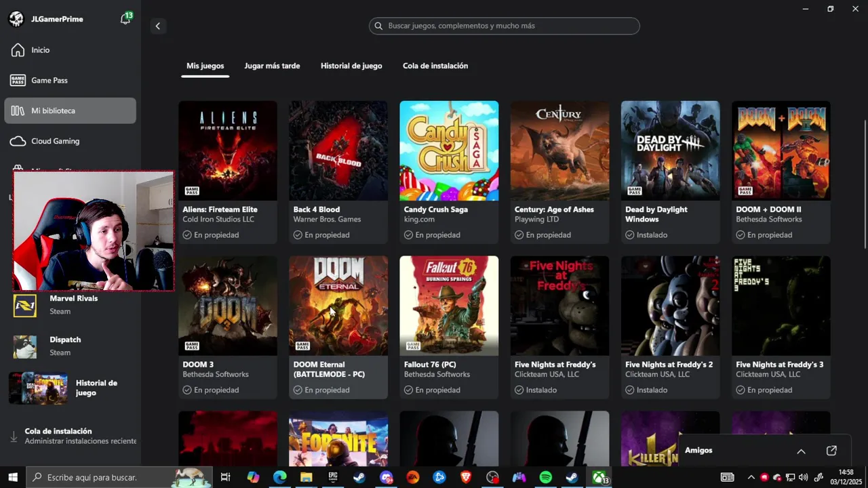The image size is (868, 488).
Task: Open Epic Games Launcher from taskbar
Action: point(333,477)
